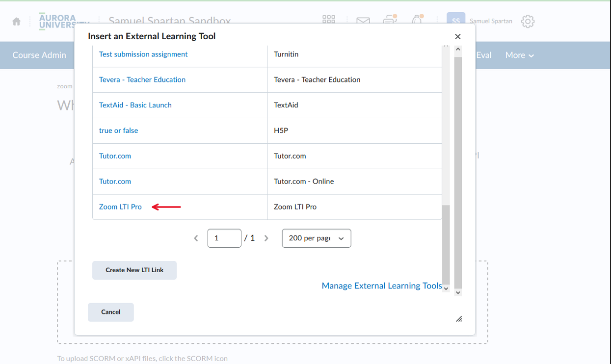This screenshot has height=364, width=611.
Task: Click the Tutor.com - Online provider cell
Action: tap(354, 182)
